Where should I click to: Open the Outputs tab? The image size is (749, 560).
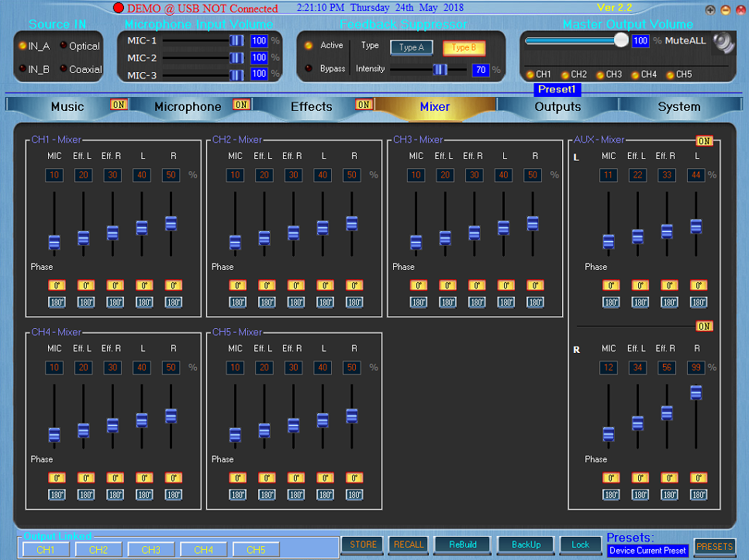pos(557,106)
